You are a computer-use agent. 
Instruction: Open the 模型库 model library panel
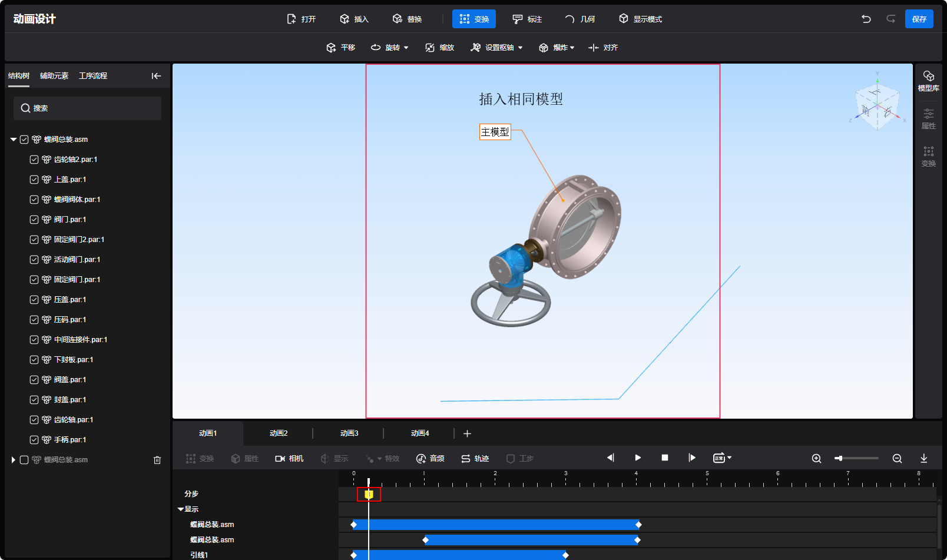click(928, 81)
